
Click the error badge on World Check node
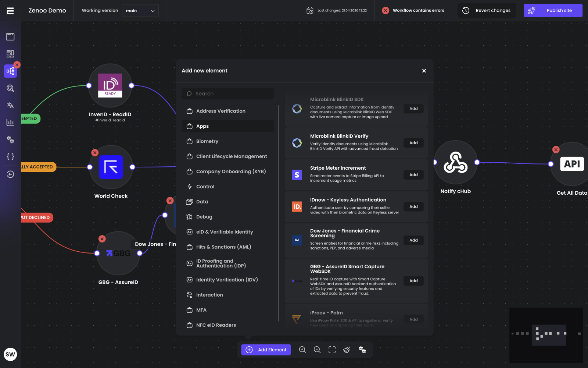tap(95, 152)
